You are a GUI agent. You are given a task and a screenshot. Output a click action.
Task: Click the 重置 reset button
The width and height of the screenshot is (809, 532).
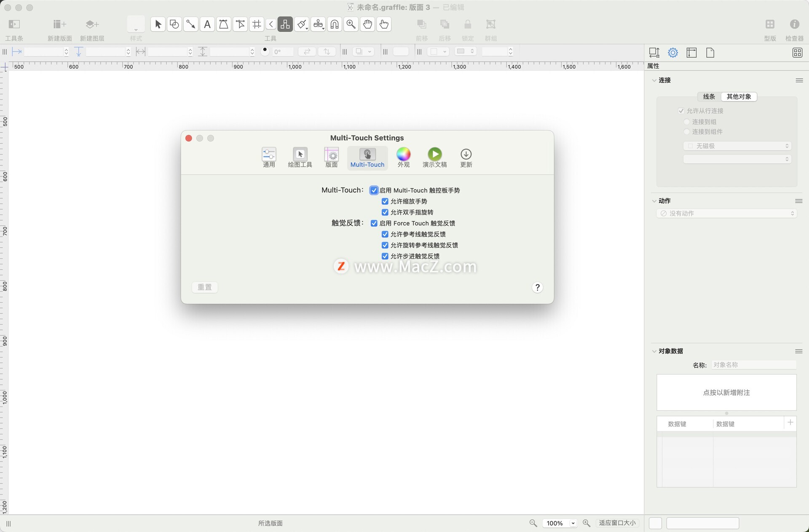(205, 287)
